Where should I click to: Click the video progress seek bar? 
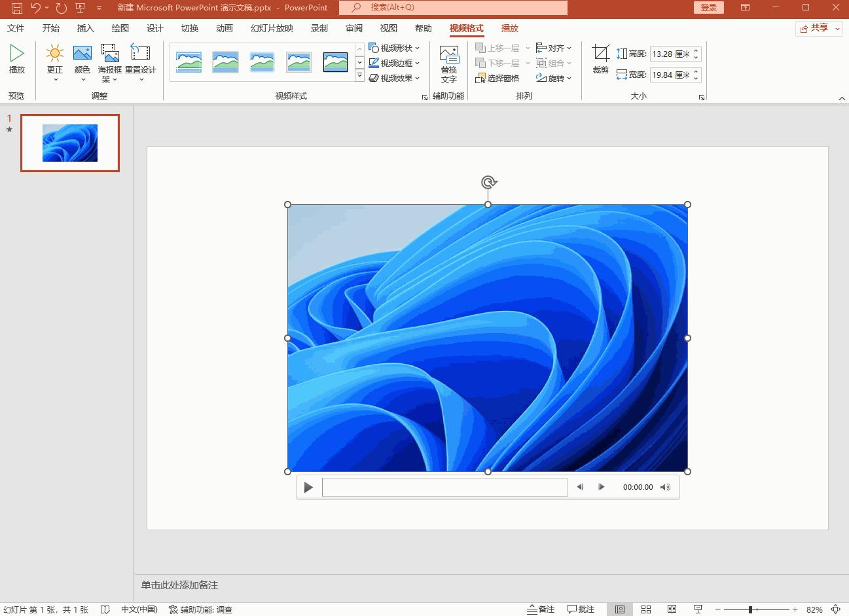point(444,487)
